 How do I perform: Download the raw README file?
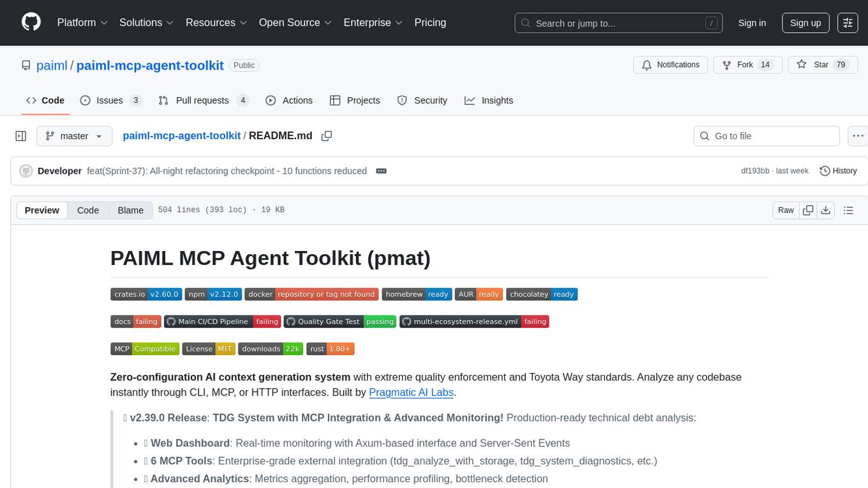click(x=825, y=210)
